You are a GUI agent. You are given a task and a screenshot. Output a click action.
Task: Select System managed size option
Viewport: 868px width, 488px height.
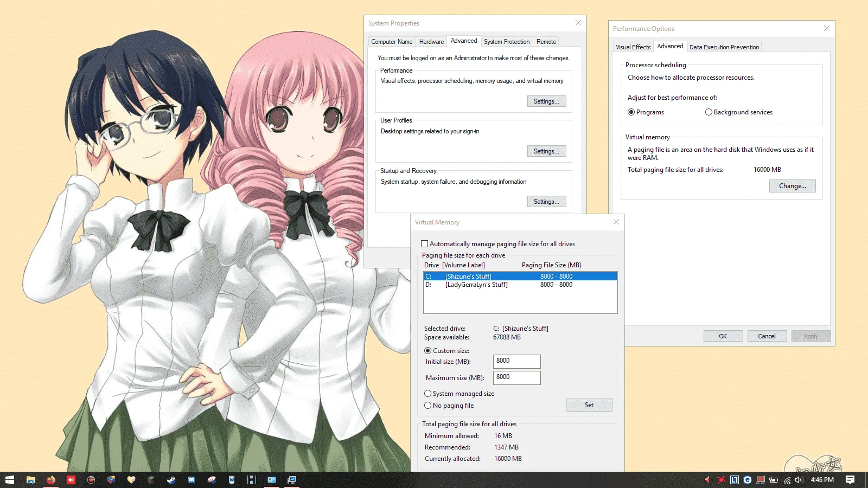tap(428, 394)
